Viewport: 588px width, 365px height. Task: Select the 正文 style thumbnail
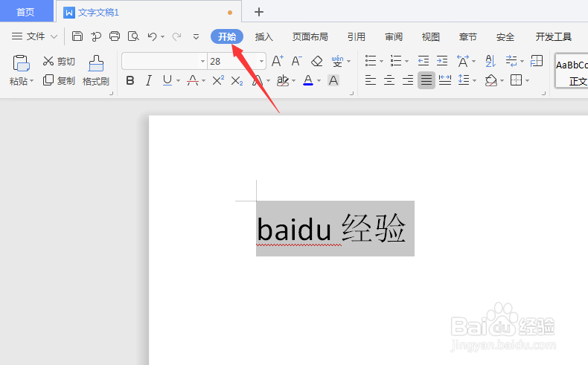coord(572,71)
